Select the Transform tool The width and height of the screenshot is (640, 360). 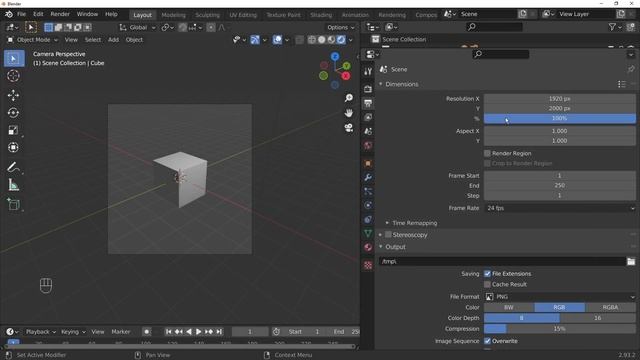(13, 147)
